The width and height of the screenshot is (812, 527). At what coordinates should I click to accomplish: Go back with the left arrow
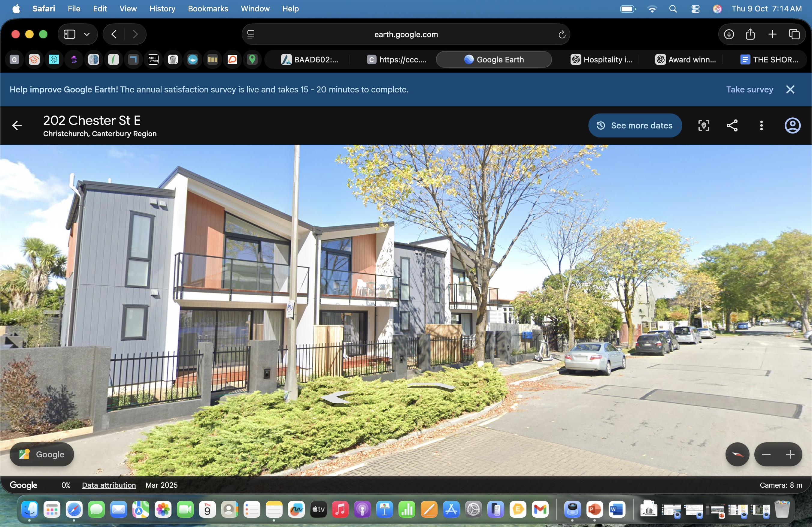click(17, 125)
